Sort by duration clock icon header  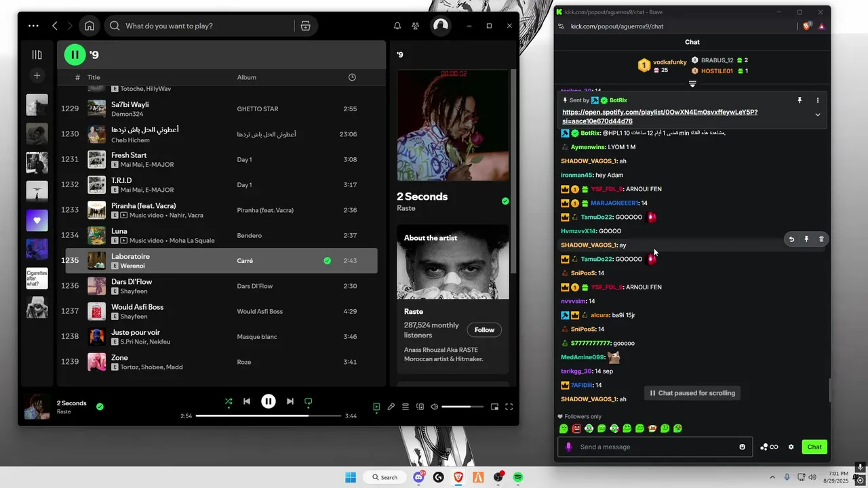[x=352, y=77]
